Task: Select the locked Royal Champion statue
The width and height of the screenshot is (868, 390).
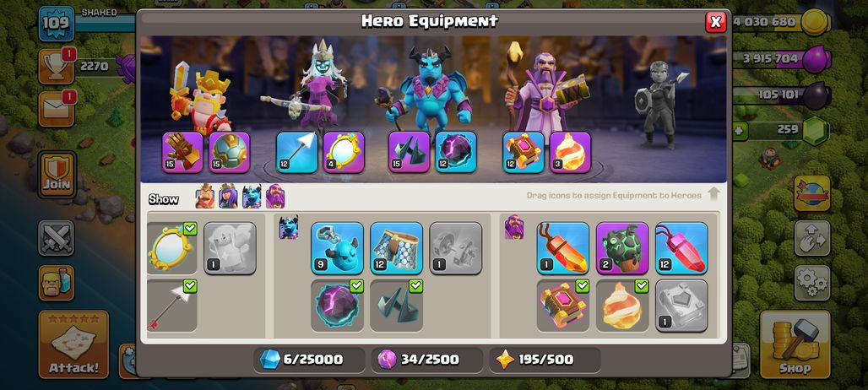Action: 659,106
